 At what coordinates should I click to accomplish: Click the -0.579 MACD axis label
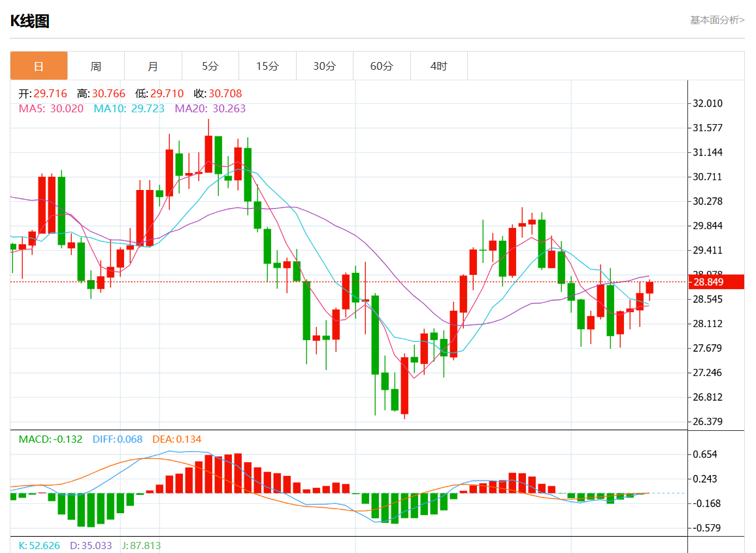tap(706, 528)
